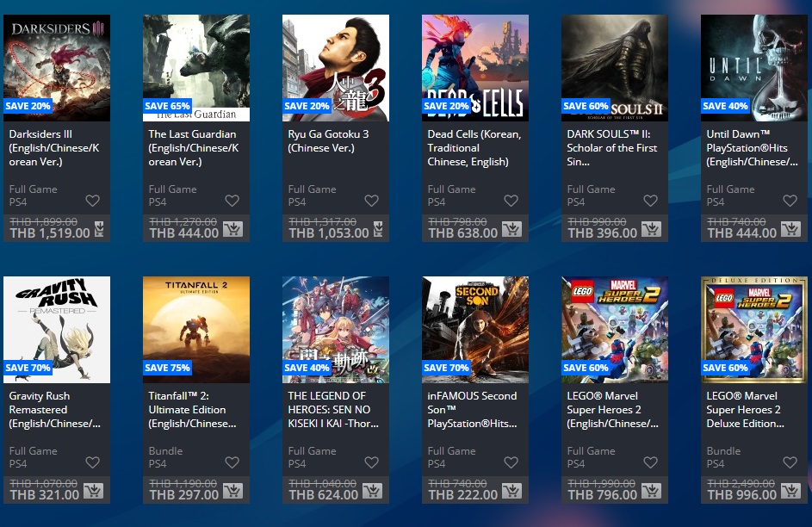812x527 pixels.
Task: Open LEGO Marvel Super Heroes 2 standard cover
Action: [x=615, y=330]
